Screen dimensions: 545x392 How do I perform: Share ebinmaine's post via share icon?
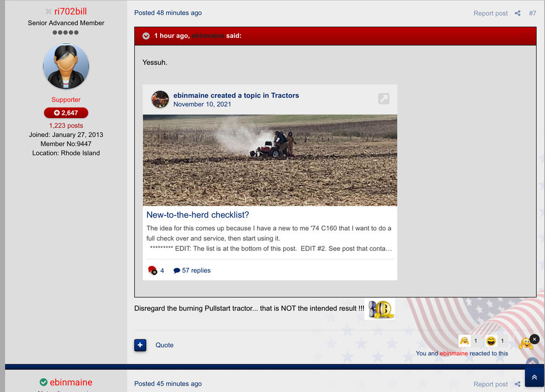[x=517, y=384]
